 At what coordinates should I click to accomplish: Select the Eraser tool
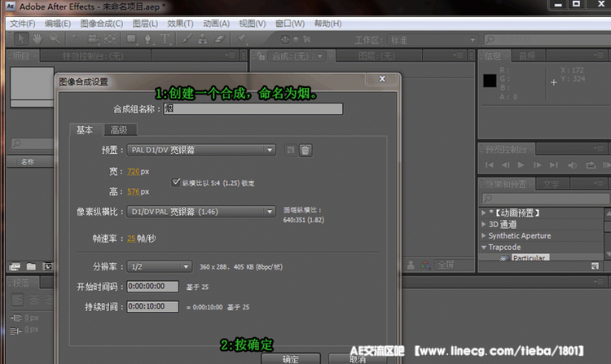point(220,39)
